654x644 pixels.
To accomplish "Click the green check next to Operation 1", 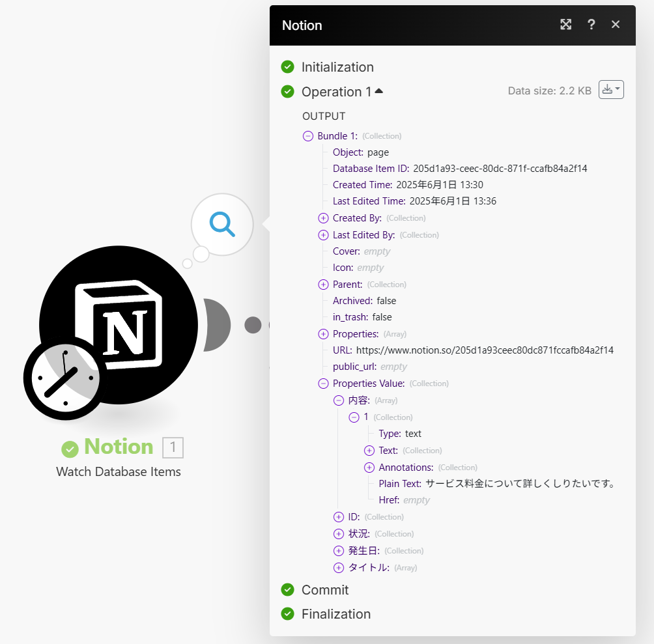I will pos(287,91).
